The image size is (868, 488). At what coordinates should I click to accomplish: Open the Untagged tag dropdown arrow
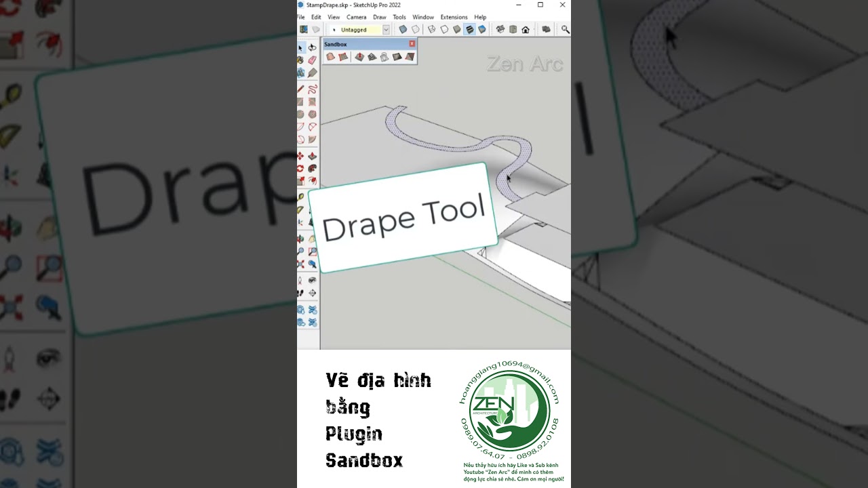pyautogui.click(x=386, y=29)
